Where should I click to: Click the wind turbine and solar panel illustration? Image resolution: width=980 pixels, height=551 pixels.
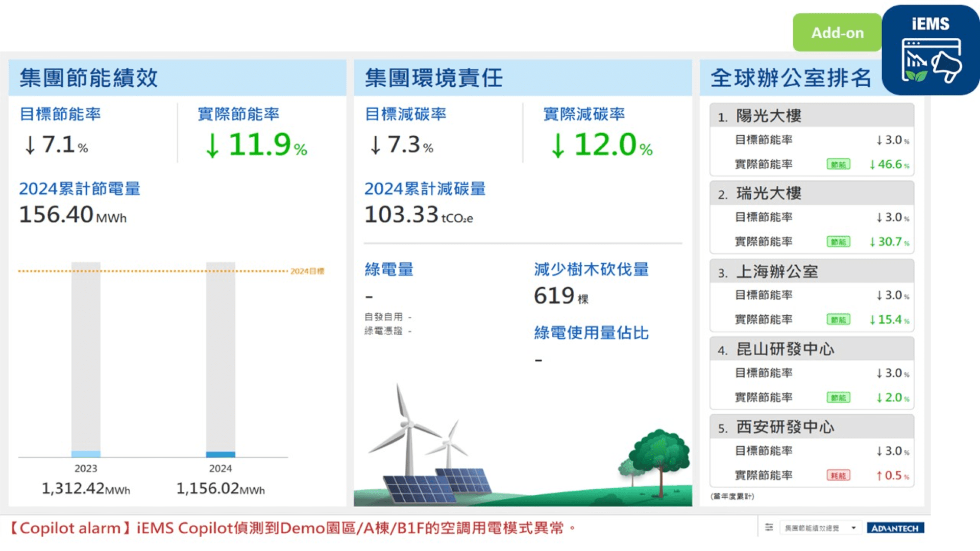tap(523, 444)
